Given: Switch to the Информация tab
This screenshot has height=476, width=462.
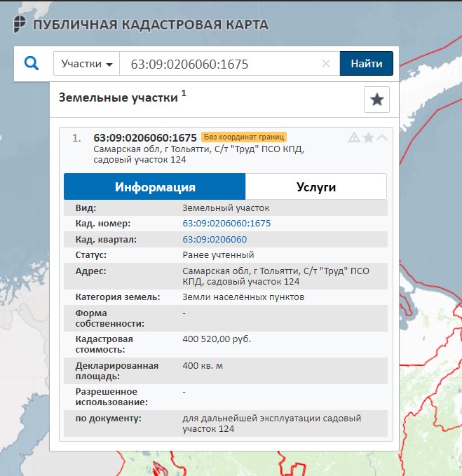Looking at the screenshot, I should pyautogui.click(x=154, y=186).
